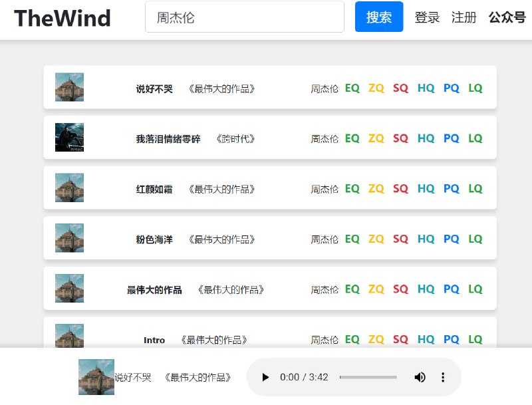
Task: Open the player's three-dot options menu
Action: [443, 377]
